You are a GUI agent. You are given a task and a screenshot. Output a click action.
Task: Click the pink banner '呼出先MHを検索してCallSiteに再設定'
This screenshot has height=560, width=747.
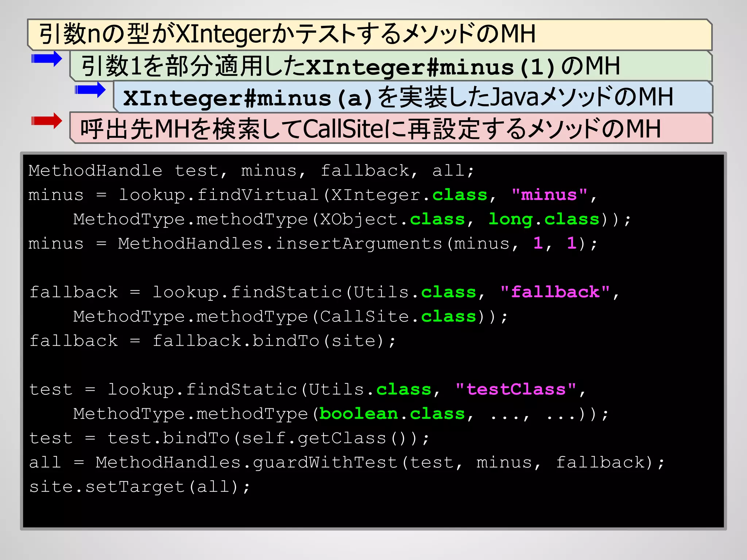[x=391, y=128]
